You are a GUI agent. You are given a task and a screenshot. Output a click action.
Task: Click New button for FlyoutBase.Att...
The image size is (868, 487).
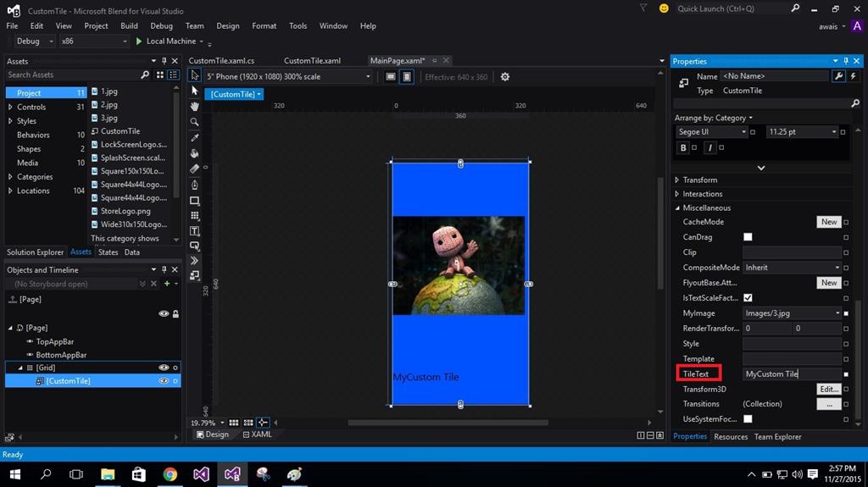point(829,282)
